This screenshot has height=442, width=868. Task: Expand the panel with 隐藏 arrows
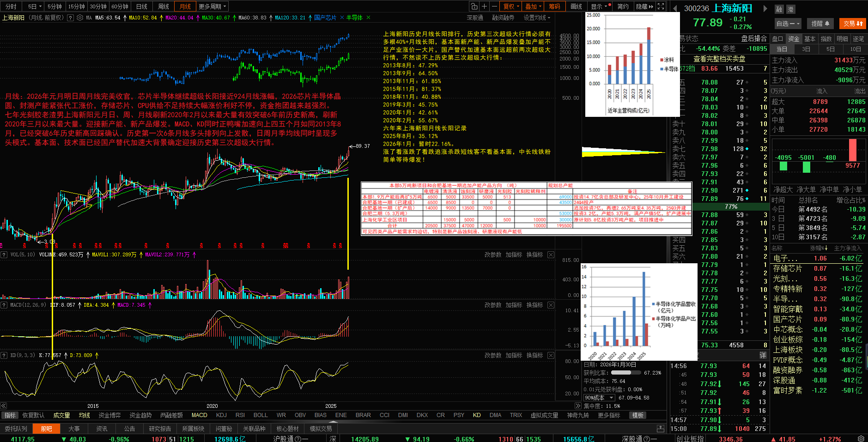coord(644,6)
